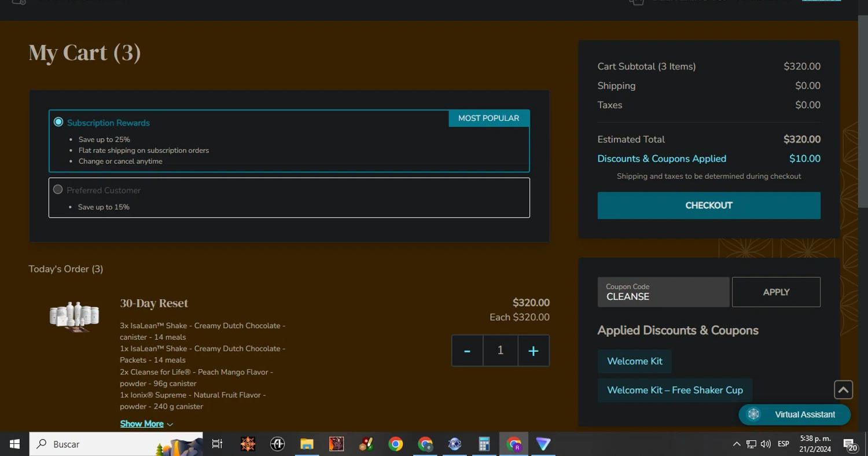Click the '2x Cleanse for Life®' item line
This screenshot has height=456, width=868.
[x=196, y=377]
